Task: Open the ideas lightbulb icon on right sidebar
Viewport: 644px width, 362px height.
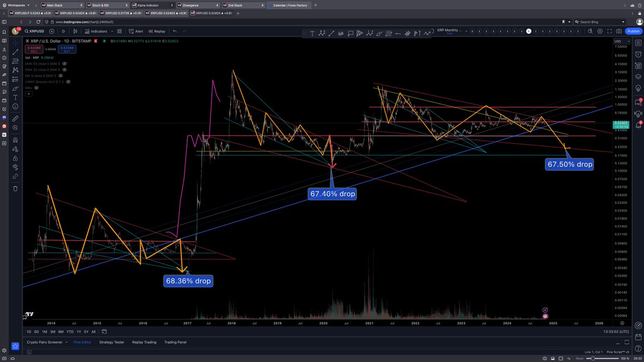Action: 639,88
